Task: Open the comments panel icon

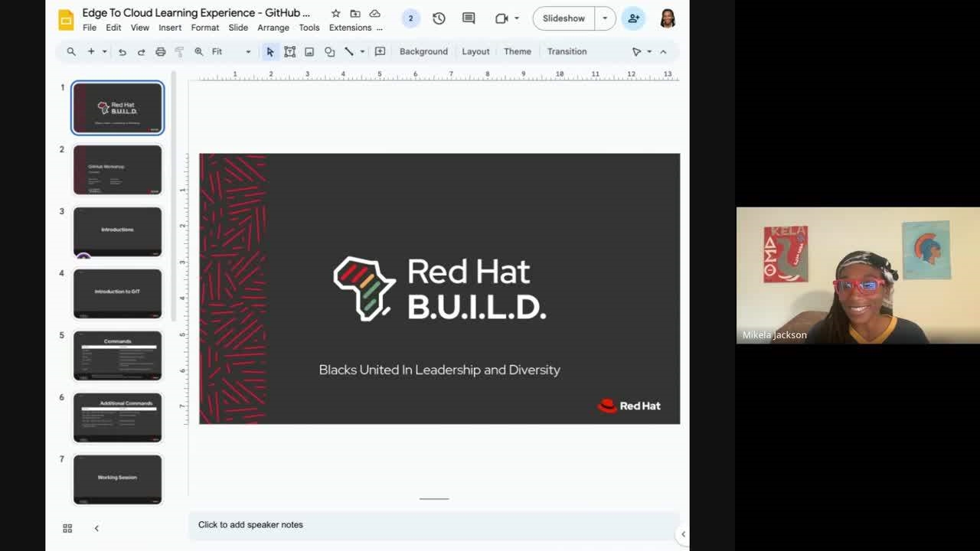Action: pos(469,18)
